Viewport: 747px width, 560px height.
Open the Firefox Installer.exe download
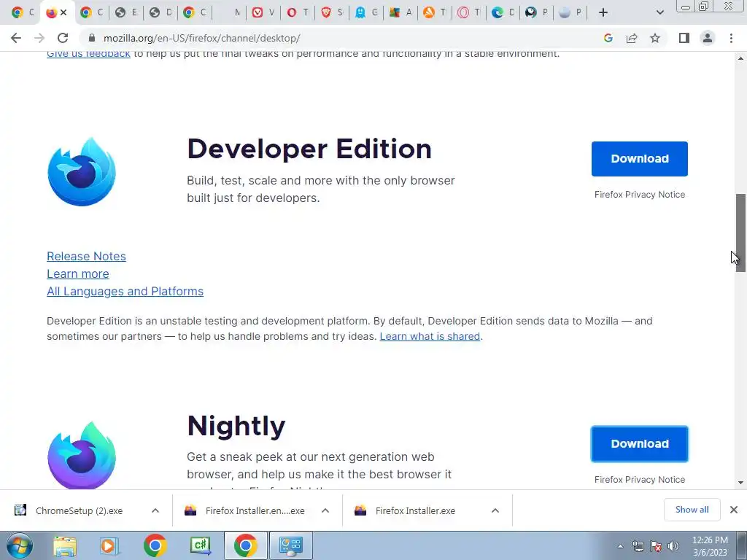[x=406, y=510]
